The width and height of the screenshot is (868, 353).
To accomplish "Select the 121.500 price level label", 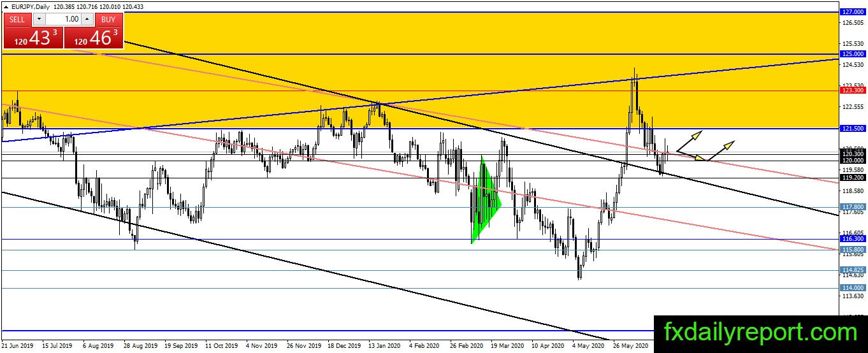I will coord(853,128).
